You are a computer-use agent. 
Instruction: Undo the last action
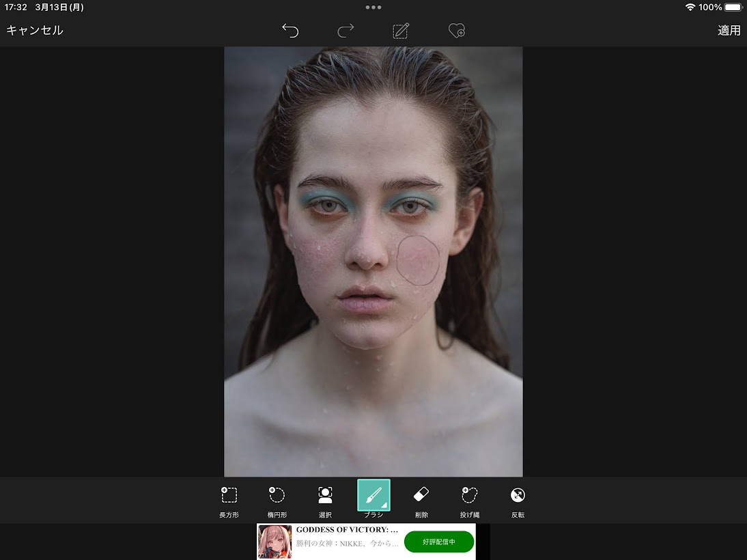[290, 30]
